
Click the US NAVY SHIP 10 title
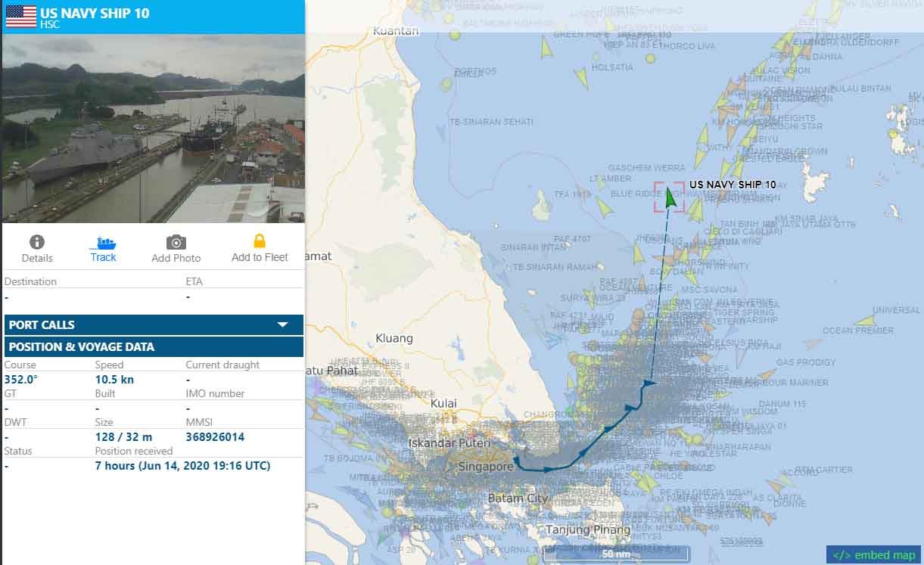tap(95, 13)
